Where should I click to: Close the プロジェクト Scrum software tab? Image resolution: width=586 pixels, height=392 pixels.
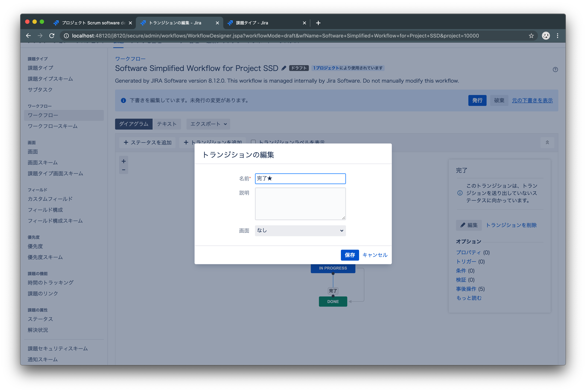(x=130, y=23)
